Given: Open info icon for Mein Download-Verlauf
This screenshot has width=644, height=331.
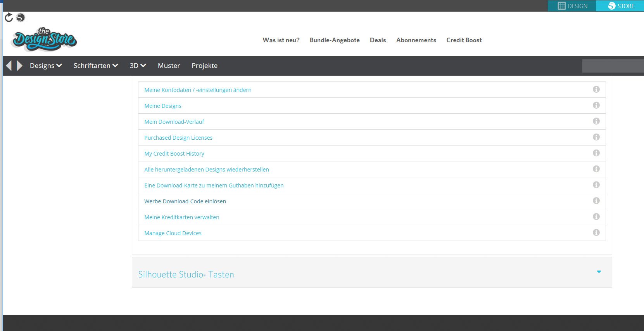Looking at the screenshot, I should 596,121.
